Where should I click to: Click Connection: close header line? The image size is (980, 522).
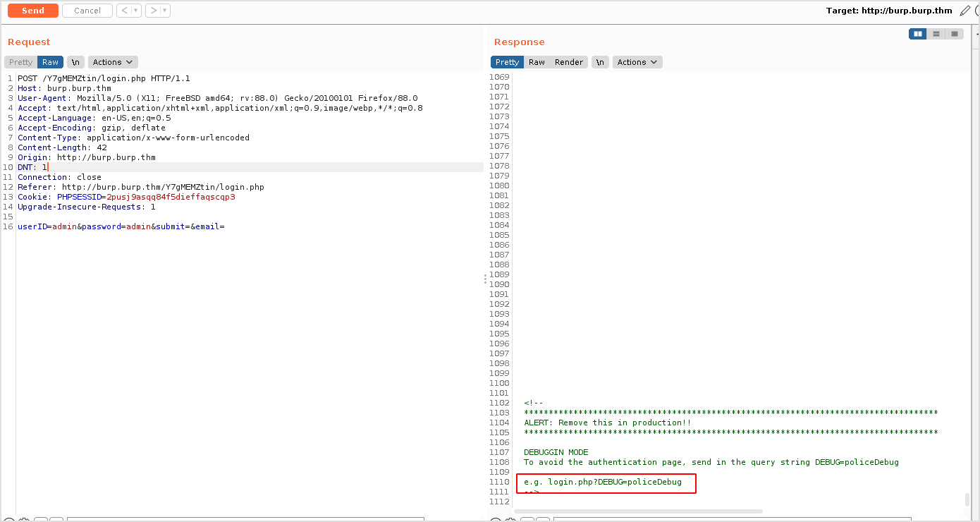click(59, 177)
